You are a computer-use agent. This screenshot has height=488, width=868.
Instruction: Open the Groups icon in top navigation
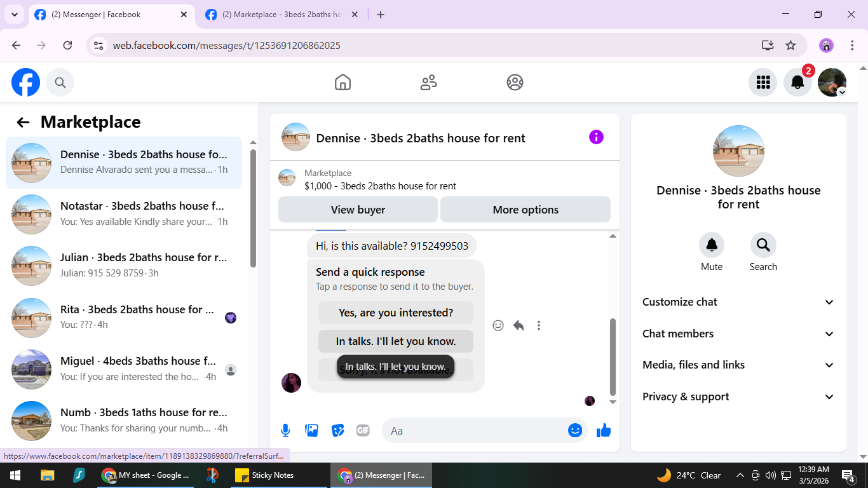point(515,83)
